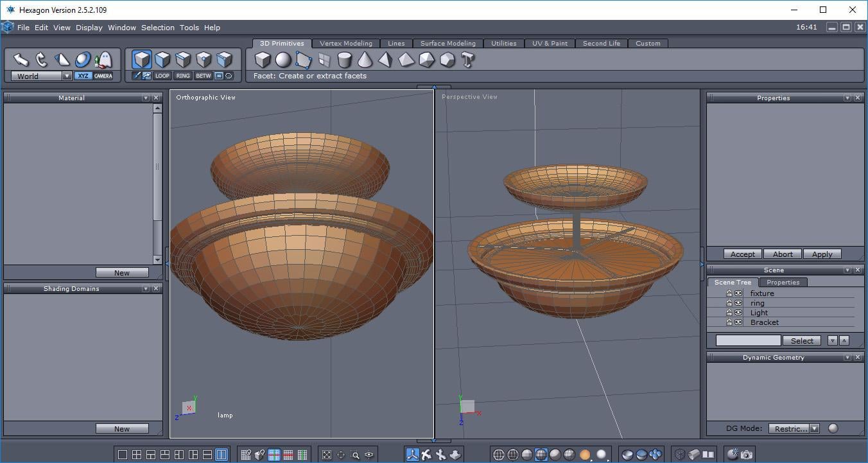This screenshot has height=463, width=868.
Task: Click the scene search input field
Action: [x=748, y=340]
